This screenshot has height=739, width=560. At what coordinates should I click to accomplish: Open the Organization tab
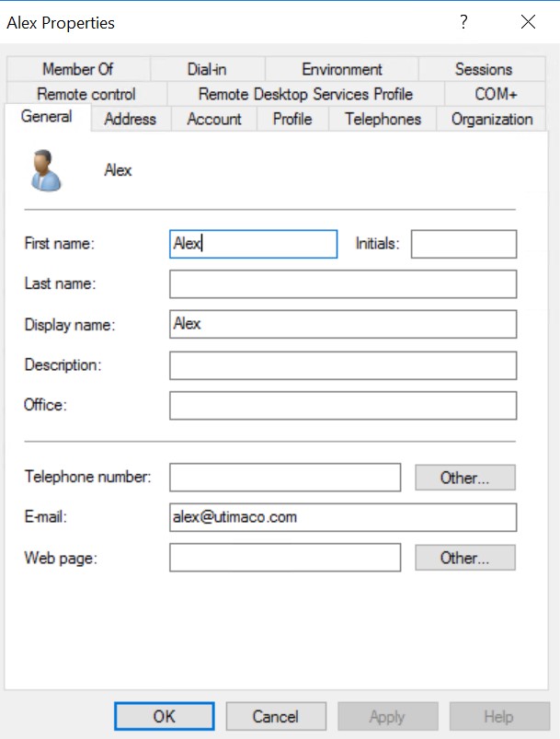[492, 119]
